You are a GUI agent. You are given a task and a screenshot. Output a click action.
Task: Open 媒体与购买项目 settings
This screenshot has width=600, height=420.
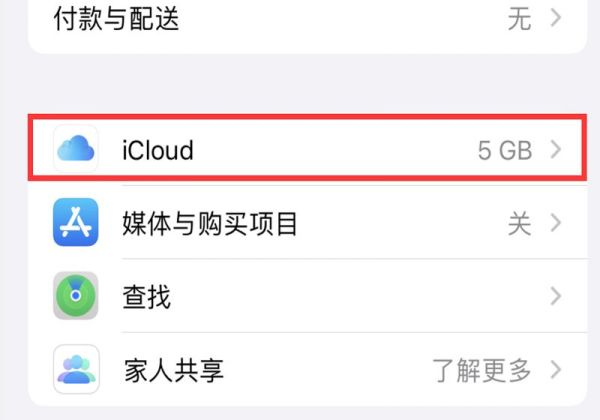coord(307,222)
